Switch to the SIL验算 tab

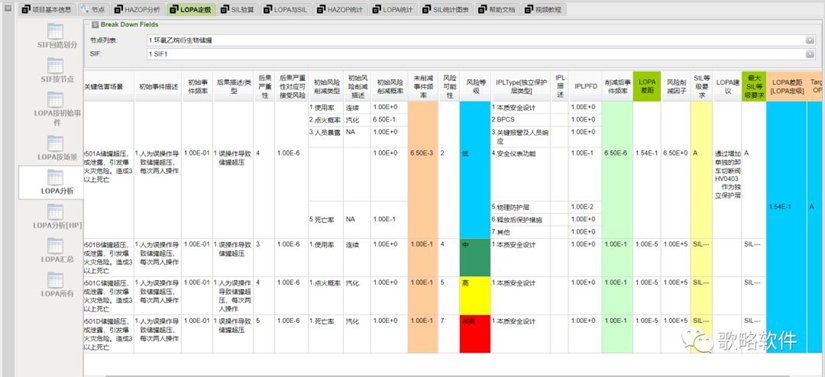point(237,9)
